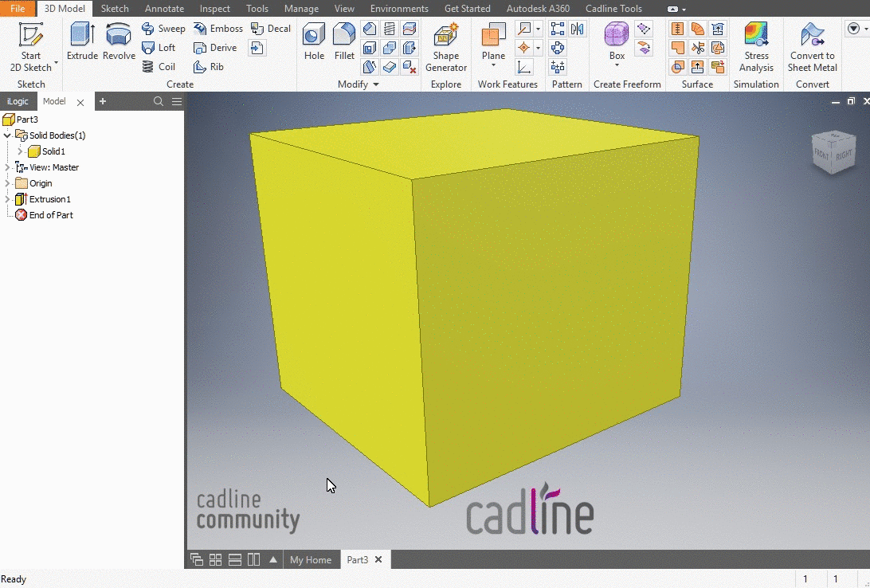Open the Plane options dropdown arrow
Screen dimensions: 870x588
tap(493, 65)
